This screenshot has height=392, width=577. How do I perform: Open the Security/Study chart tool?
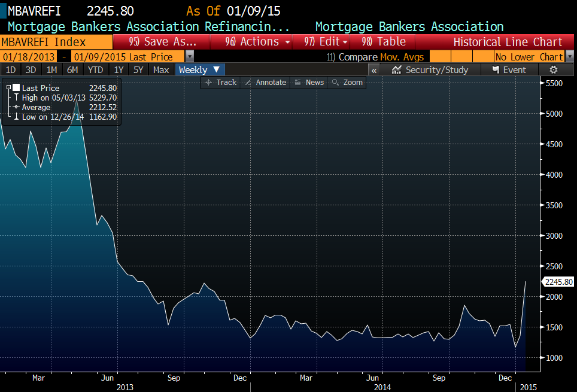pyautogui.click(x=430, y=70)
